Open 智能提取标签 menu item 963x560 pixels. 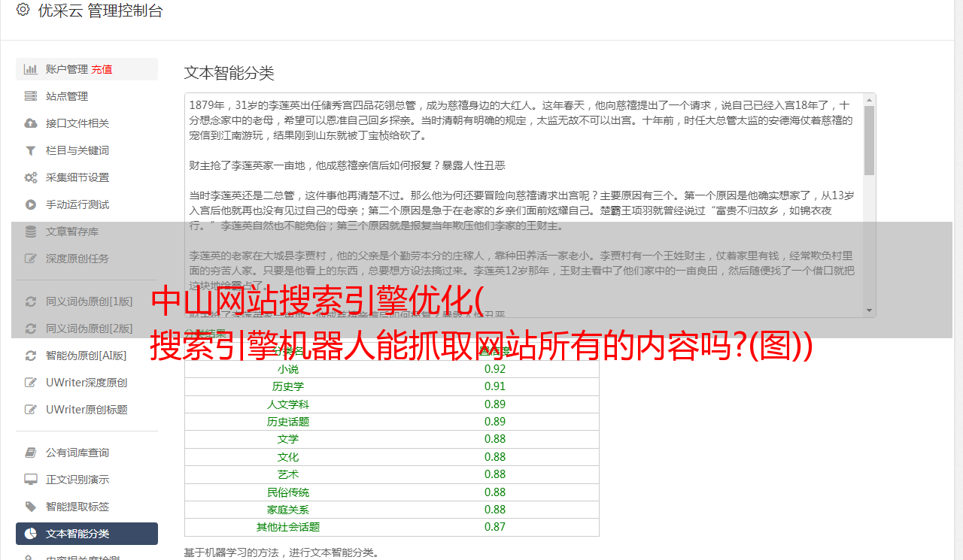click(x=87, y=507)
